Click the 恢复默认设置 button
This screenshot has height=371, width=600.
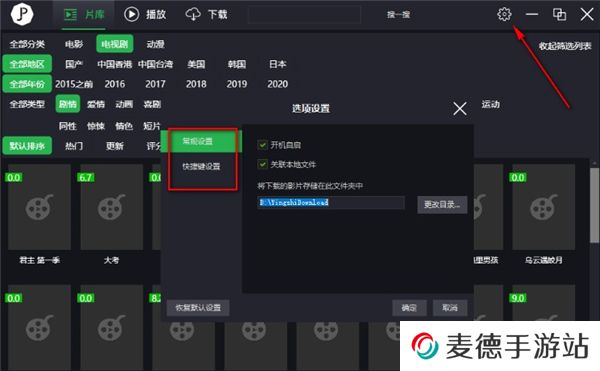click(198, 308)
